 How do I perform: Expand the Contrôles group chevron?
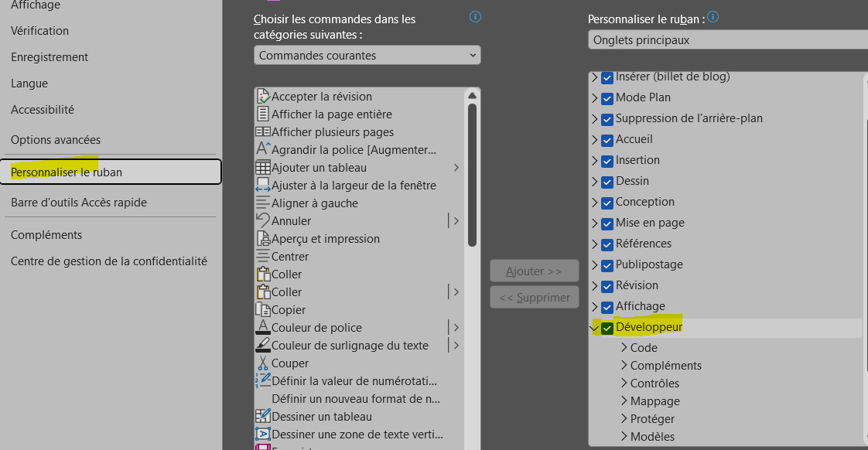click(x=624, y=383)
